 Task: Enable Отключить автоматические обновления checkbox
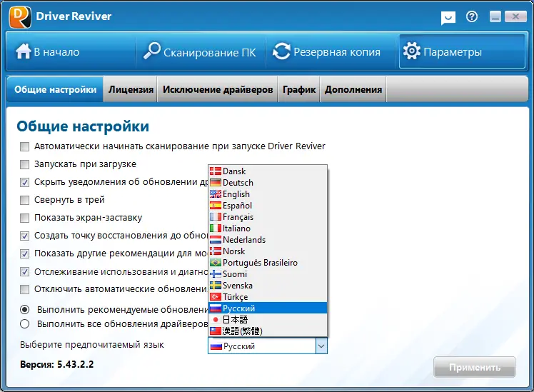24,289
